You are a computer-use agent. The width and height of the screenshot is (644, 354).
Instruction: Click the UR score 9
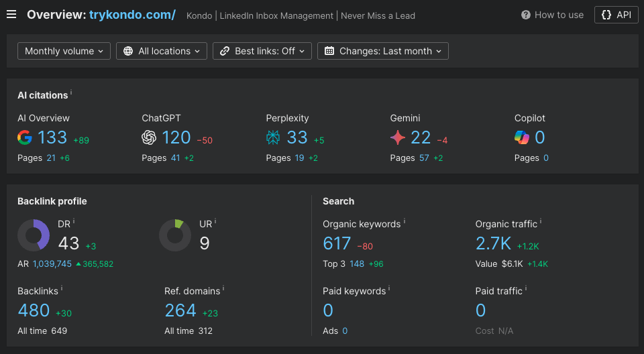tap(205, 243)
